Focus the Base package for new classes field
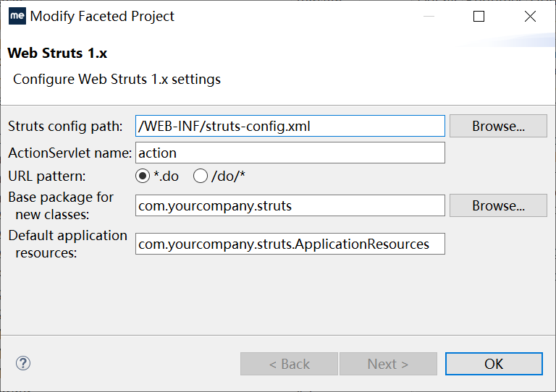 (x=290, y=205)
